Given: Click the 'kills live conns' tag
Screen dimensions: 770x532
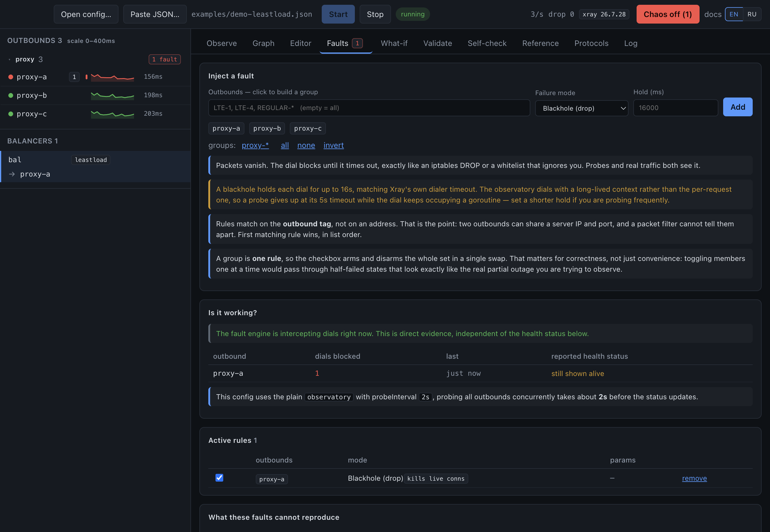Looking at the screenshot, I should [436, 479].
